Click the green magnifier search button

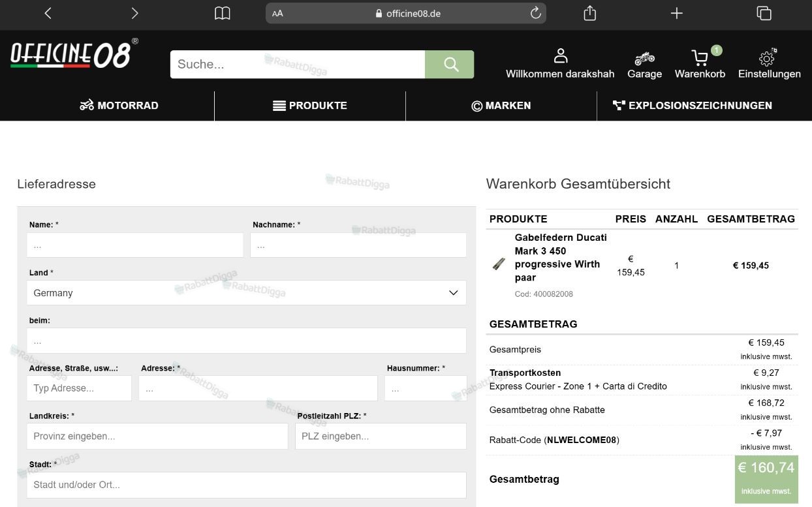point(450,64)
